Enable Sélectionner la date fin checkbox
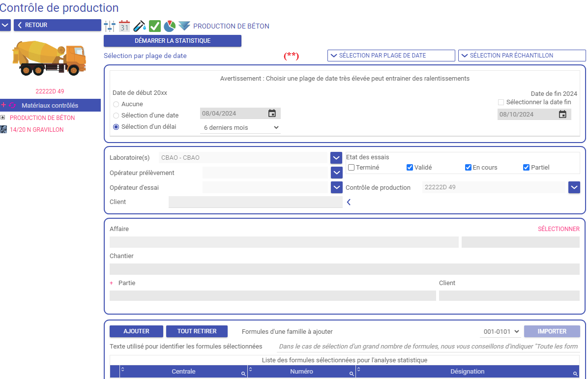588x379 pixels. (501, 102)
